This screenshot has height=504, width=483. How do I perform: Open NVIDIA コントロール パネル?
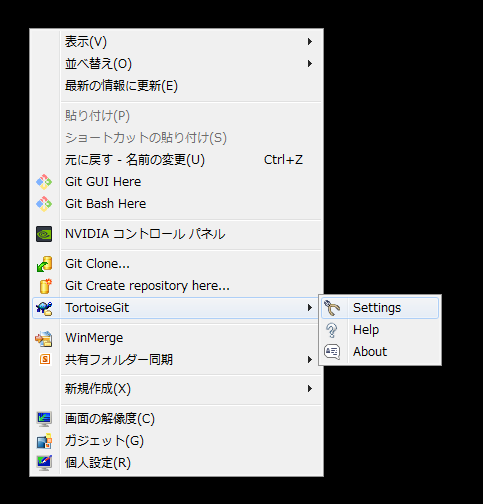pyautogui.click(x=177, y=234)
